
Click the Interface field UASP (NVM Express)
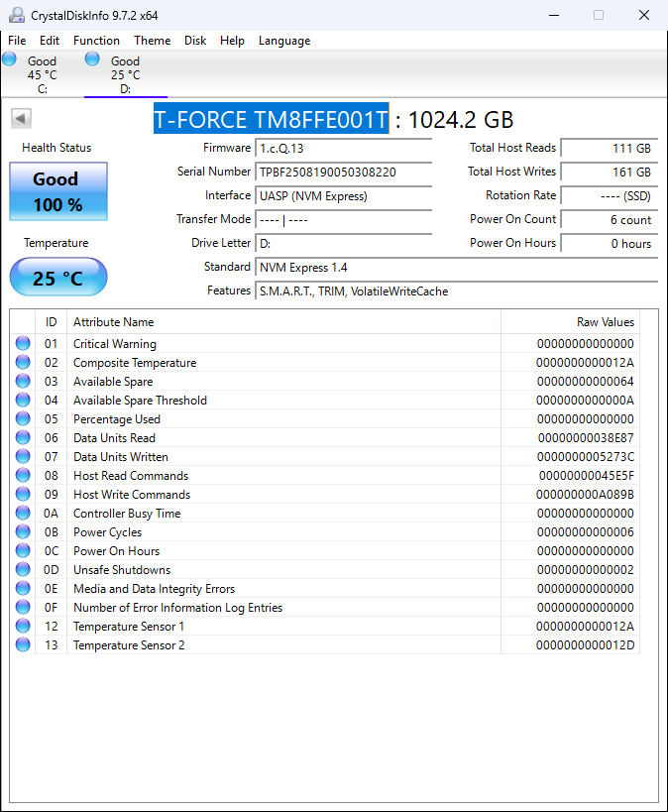point(343,196)
